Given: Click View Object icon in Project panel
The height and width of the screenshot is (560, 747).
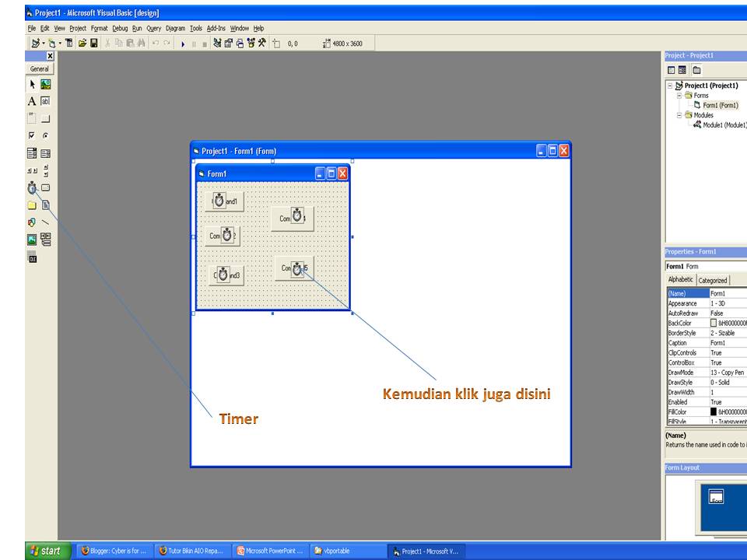Looking at the screenshot, I should [682, 70].
